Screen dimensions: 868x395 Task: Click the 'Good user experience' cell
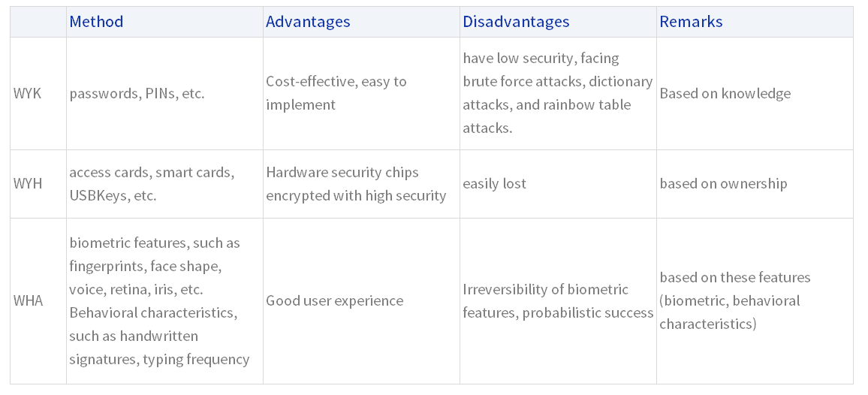pos(361,301)
